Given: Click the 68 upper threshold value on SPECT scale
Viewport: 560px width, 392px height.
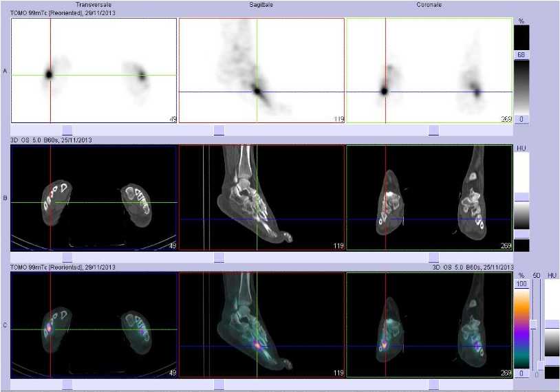Looking at the screenshot, I should tap(521, 54).
